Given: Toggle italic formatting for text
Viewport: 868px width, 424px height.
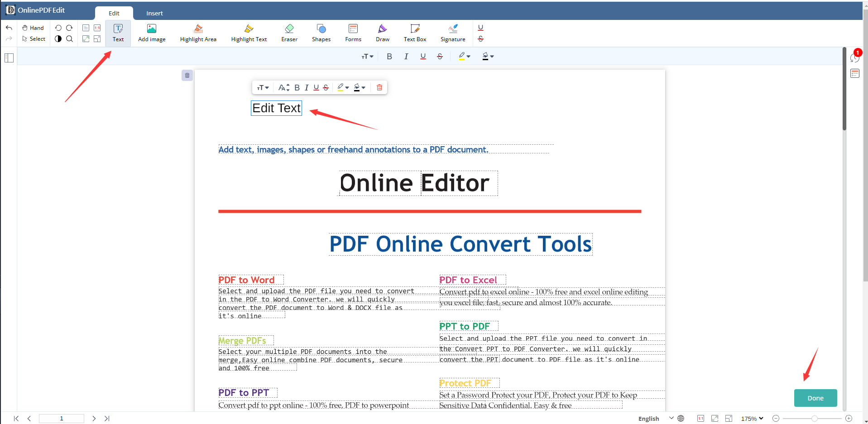Looking at the screenshot, I should pos(406,56).
